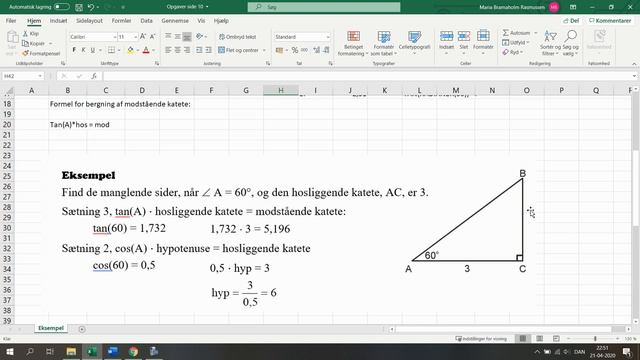Toggle Ombryd tekst wrap text

pos(237,37)
